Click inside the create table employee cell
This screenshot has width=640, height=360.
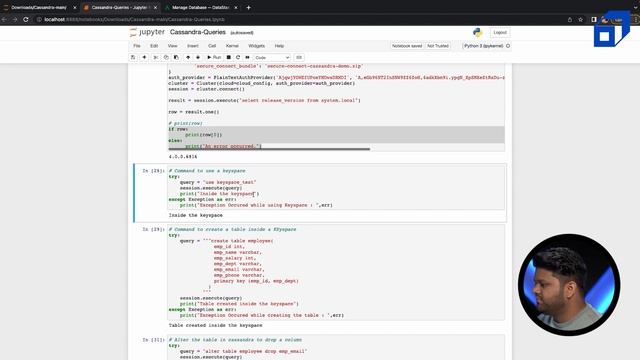[x=336, y=272]
